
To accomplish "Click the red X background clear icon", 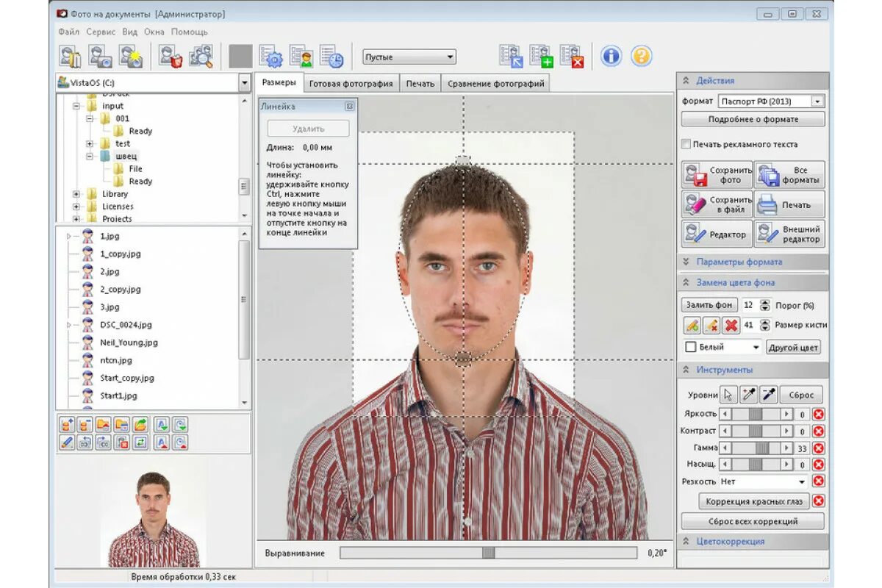I will (731, 325).
